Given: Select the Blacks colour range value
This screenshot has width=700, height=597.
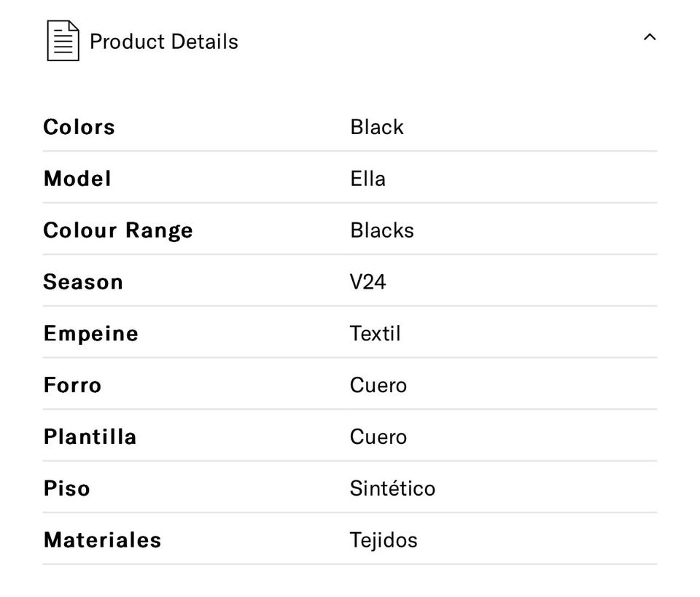Looking at the screenshot, I should [381, 230].
